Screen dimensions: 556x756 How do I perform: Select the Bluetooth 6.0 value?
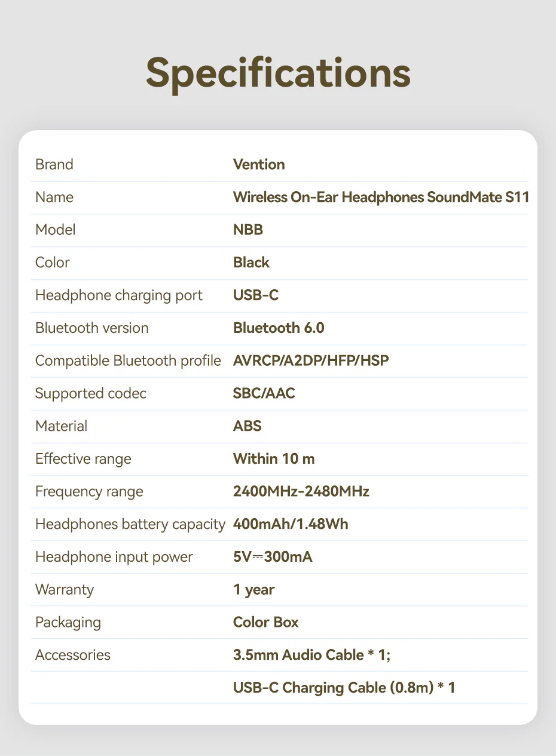click(x=279, y=328)
